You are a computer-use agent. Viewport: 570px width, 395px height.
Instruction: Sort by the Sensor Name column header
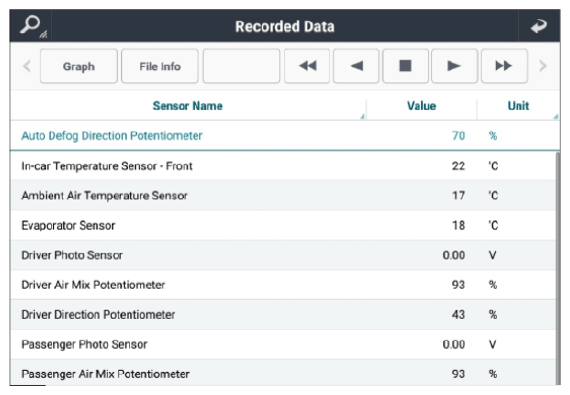click(x=188, y=106)
